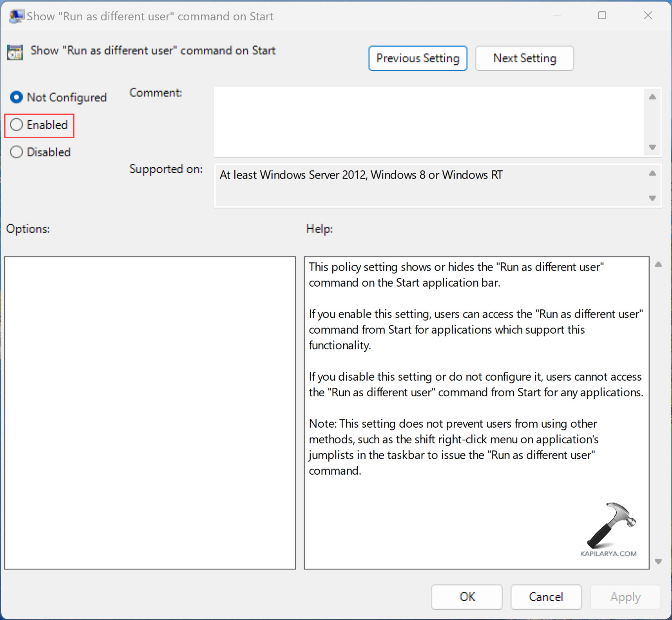Go to Next Setting
Screen dimensions: 672x620
pos(524,58)
